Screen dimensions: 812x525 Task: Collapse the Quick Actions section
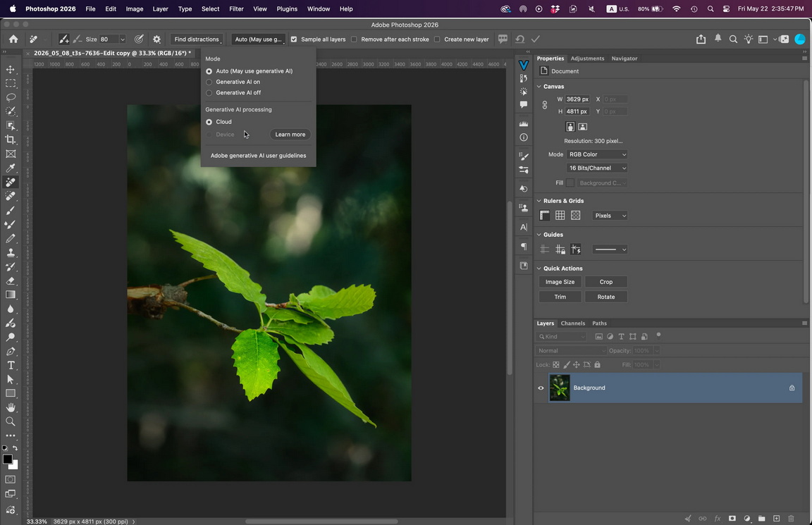(x=539, y=268)
